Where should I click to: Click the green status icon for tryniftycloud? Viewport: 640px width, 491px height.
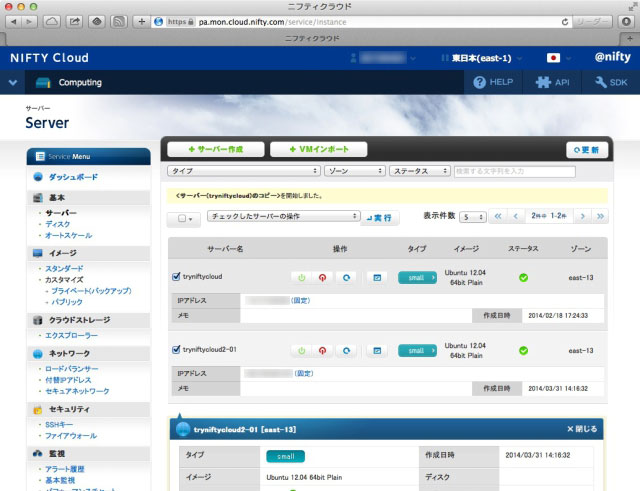click(x=523, y=278)
